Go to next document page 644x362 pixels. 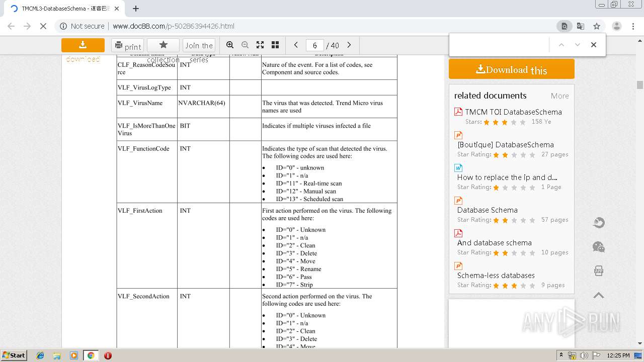[349, 45]
